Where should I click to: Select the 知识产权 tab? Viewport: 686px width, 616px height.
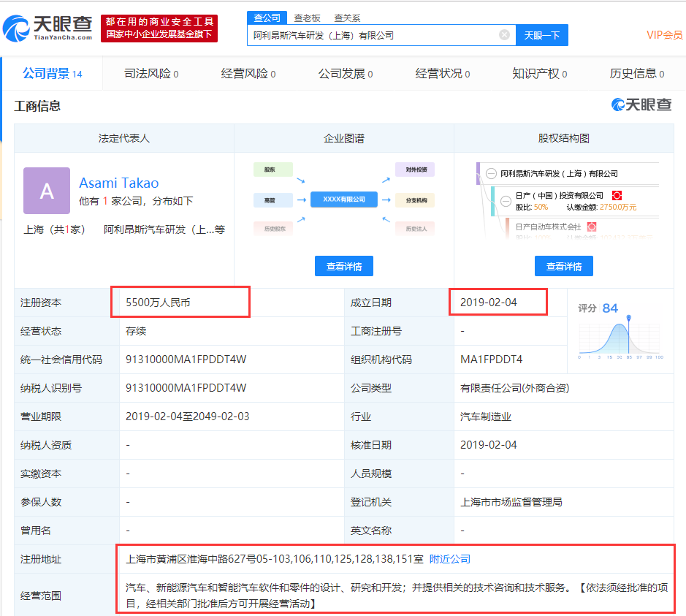(x=540, y=74)
